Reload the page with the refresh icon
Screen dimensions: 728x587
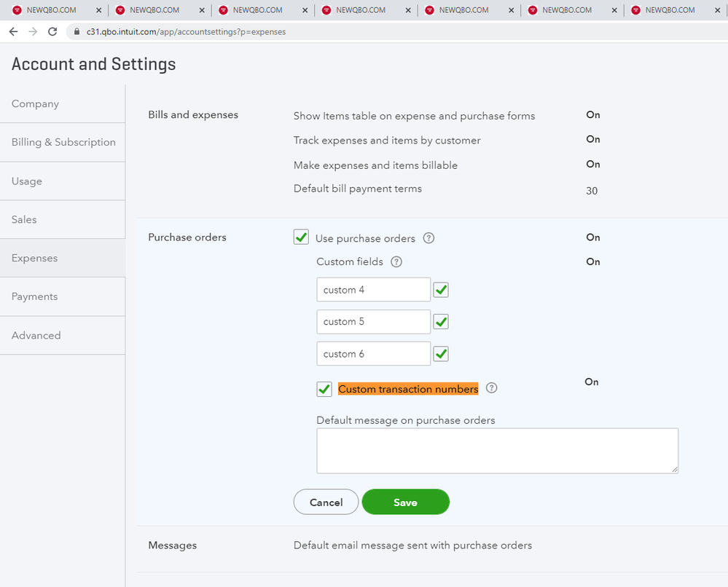coord(52,32)
